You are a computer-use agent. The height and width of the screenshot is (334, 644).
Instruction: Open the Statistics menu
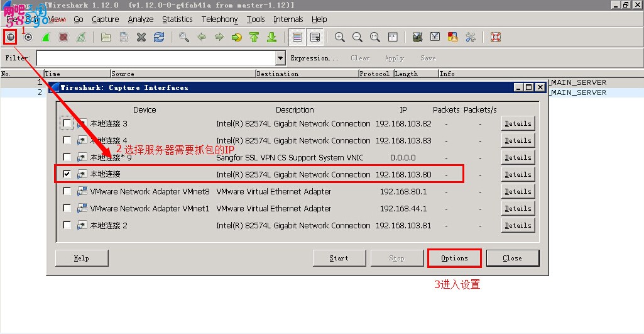coord(177,19)
